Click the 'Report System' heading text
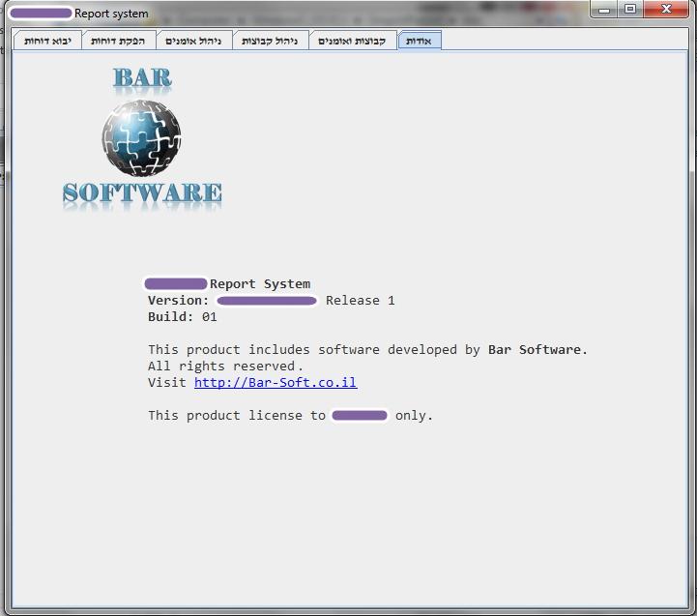Viewport: 697px width, 616px height. pyautogui.click(x=260, y=284)
